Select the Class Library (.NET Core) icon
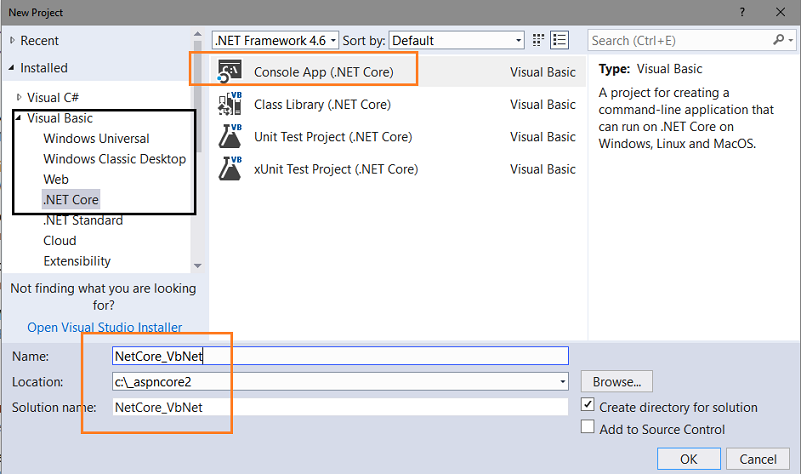Image resolution: width=801 pixels, height=474 pixels. [x=230, y=104]
